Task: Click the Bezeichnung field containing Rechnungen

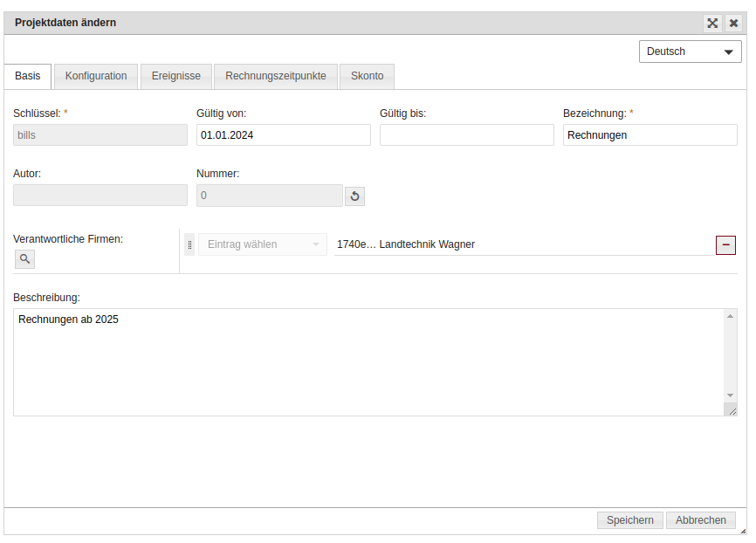Action: point(650,134)
